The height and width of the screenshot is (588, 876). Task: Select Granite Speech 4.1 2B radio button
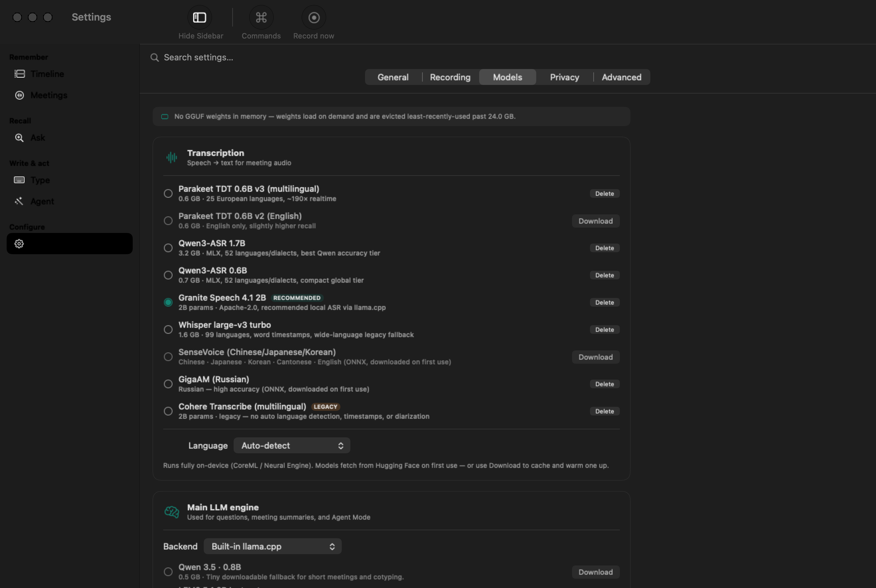[x=168, y=302]
